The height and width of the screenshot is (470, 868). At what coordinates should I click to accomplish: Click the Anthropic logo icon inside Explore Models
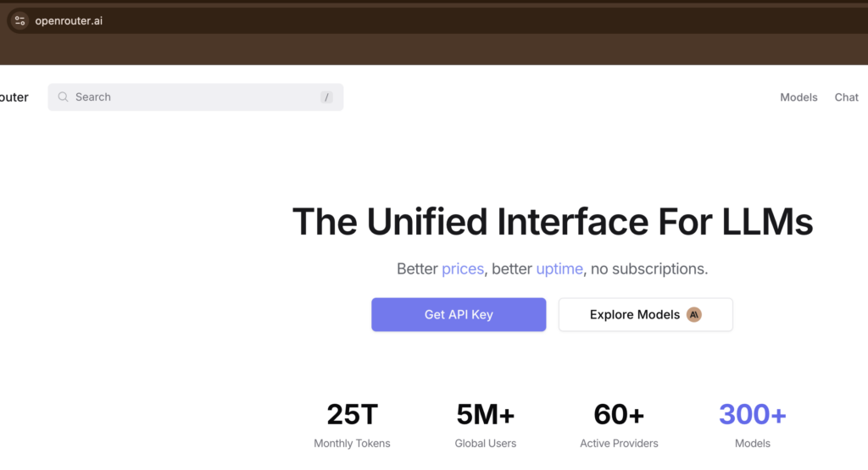[x=694, y=315]
